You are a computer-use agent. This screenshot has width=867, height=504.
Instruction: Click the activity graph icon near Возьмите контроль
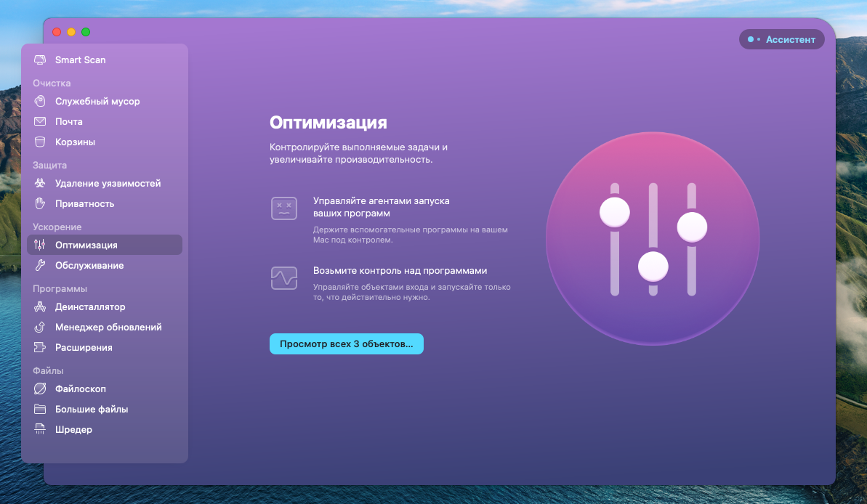(x=283, y=277)
